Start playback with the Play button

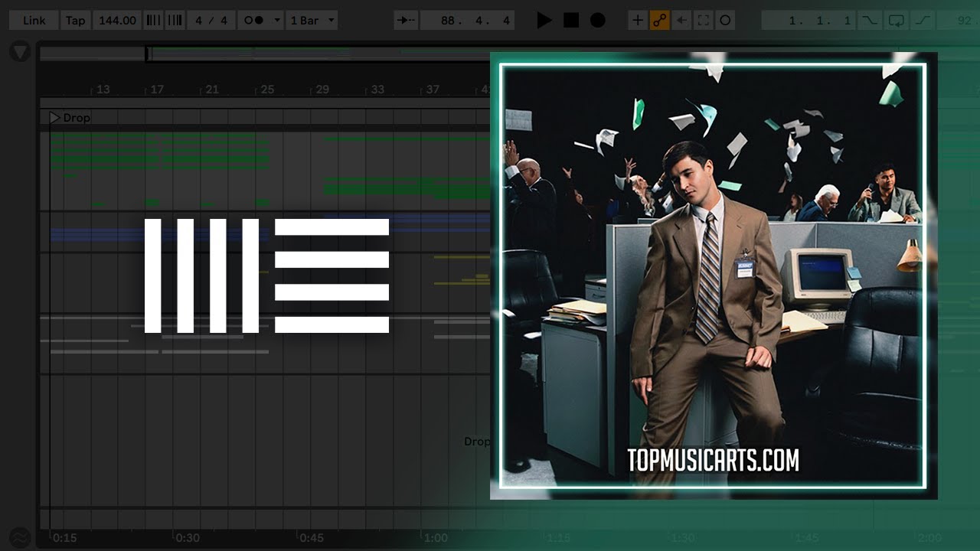tap(544, 21)
